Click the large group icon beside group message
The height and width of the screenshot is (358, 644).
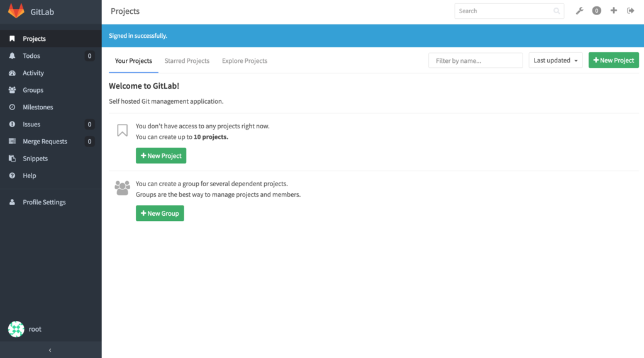(x=123, y=188)
